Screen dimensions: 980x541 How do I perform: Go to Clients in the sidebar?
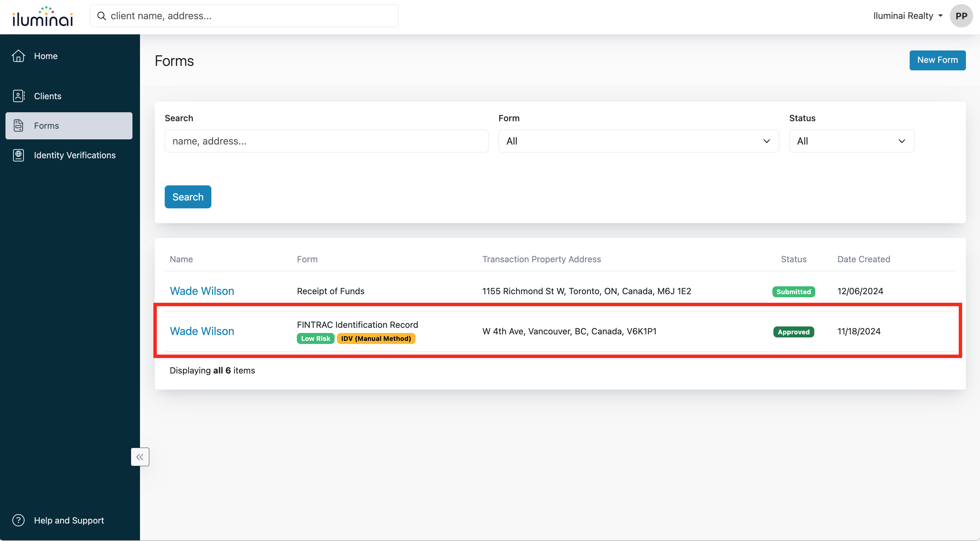48,96
